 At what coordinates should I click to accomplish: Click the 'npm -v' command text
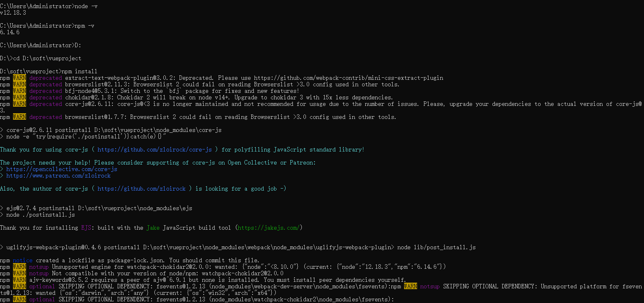(x=85, y=26)
